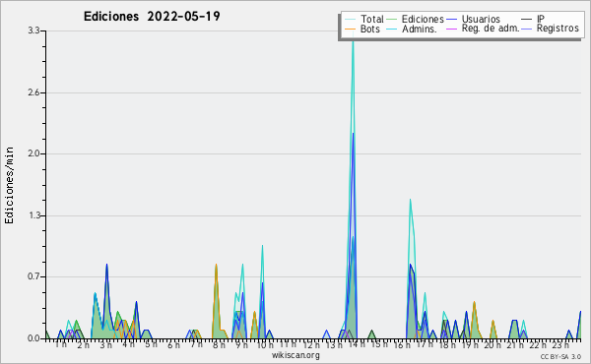591x364 pixels.
Task: Click the wikiscan.org text below chart
Action: pyautogui.click(x=295, y=355)
